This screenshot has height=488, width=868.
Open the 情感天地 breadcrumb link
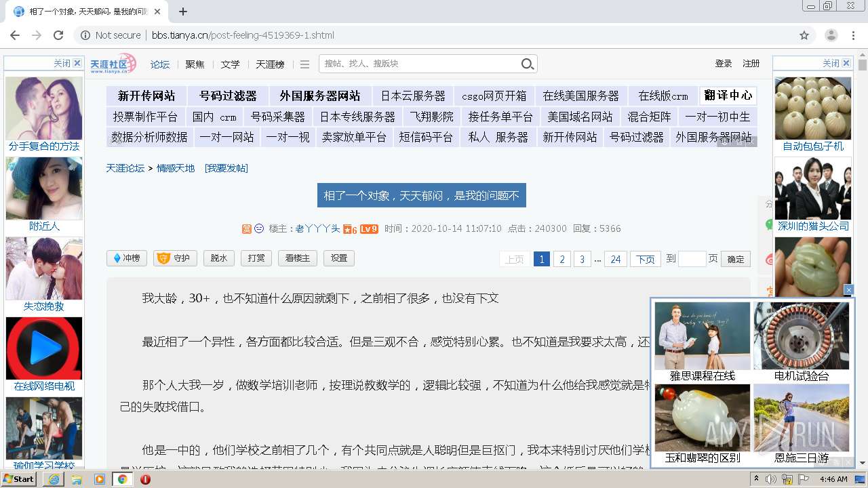tap(176, 168)
